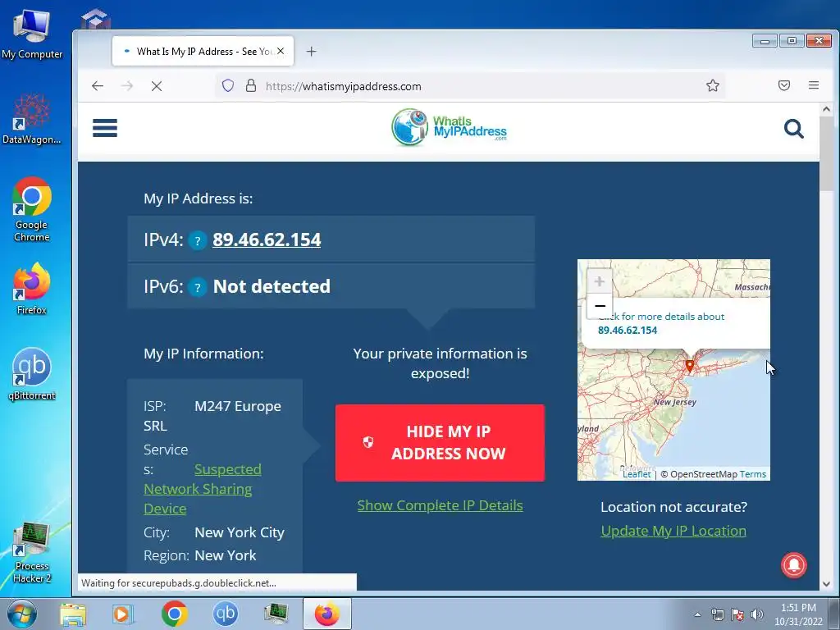Close the What Is My IP Address tab
The width and height of the screenshot is (840, 630).
pos(281,51)
